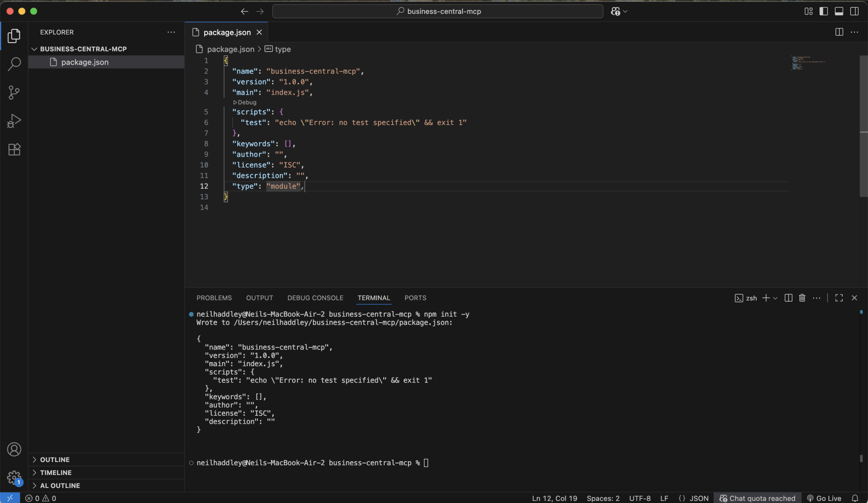Split the package.json editor
Image resolution: width=868 pixels, height=503 pixels.
click(x=838, y=32)
